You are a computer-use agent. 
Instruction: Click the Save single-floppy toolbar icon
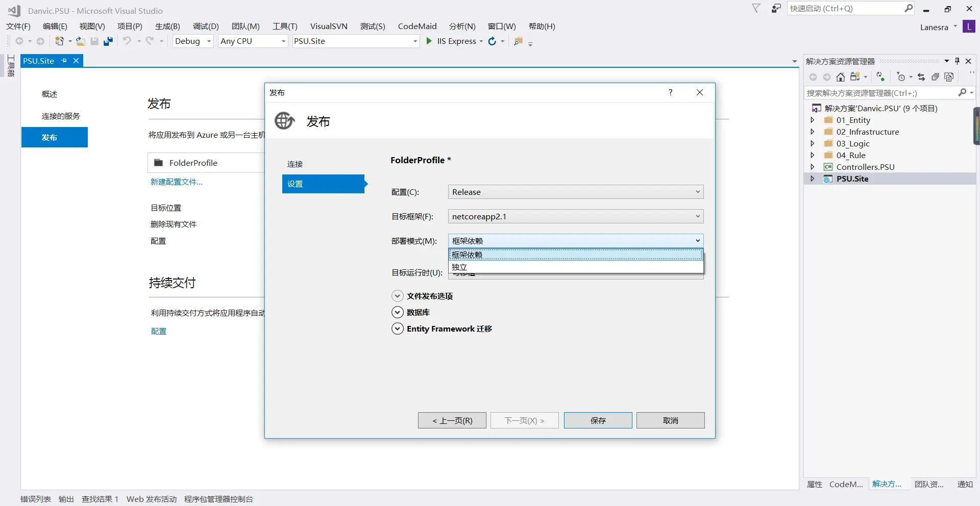(94, 41)
